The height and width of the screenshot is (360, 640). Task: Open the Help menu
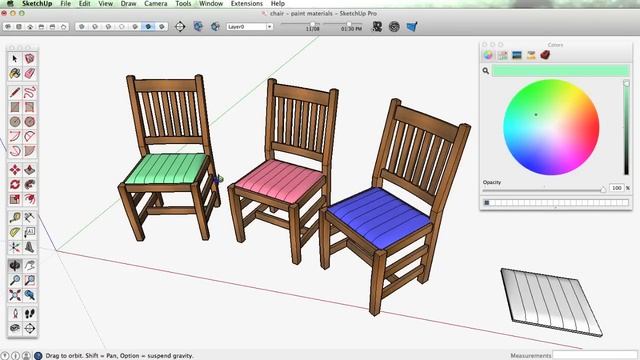pyautogui.click(x=278, y=4)
